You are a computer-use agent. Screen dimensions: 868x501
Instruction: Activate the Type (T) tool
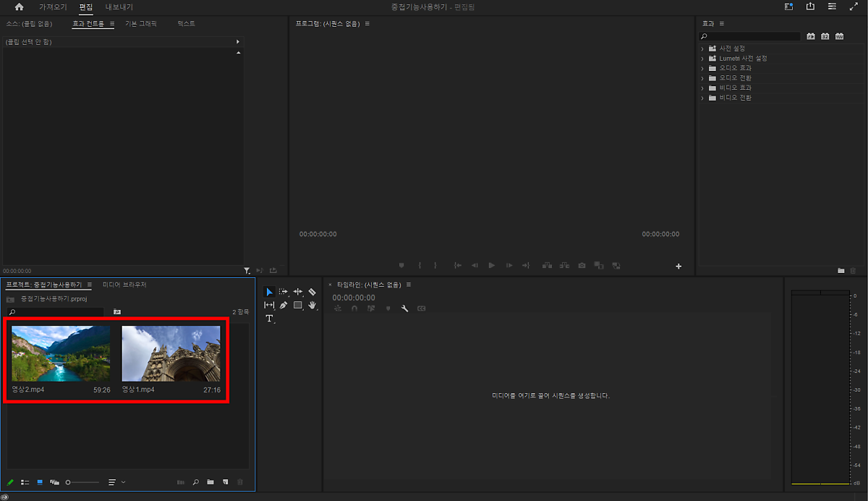[269, 319]
